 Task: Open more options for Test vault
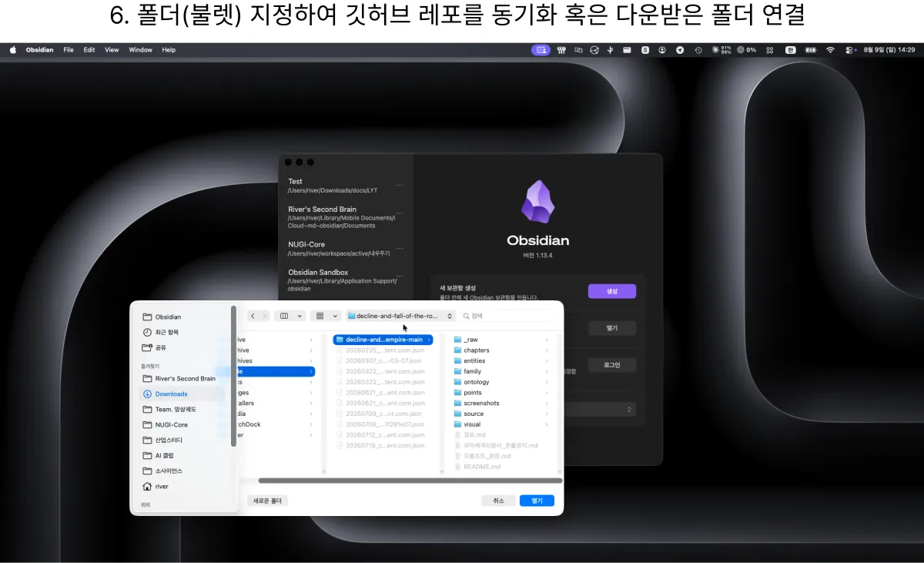400,185
